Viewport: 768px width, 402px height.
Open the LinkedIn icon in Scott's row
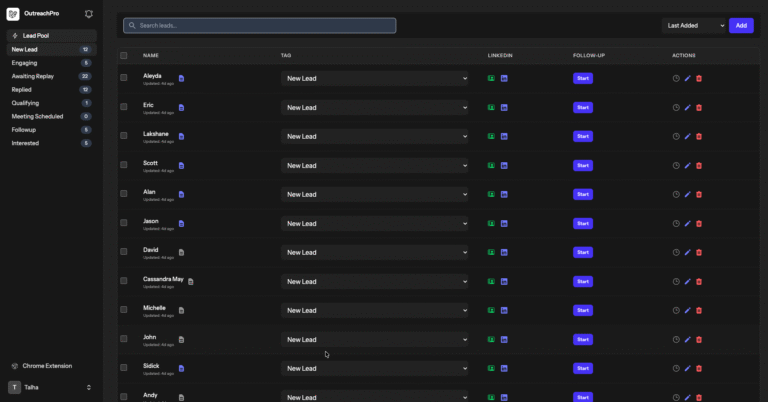[504, 166]
